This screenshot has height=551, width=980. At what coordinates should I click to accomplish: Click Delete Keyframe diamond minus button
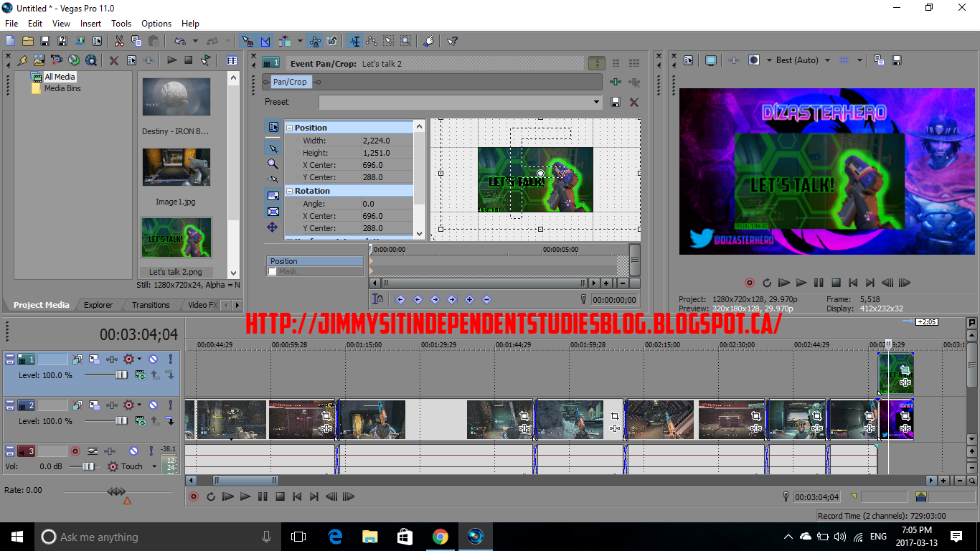(487, 299)
